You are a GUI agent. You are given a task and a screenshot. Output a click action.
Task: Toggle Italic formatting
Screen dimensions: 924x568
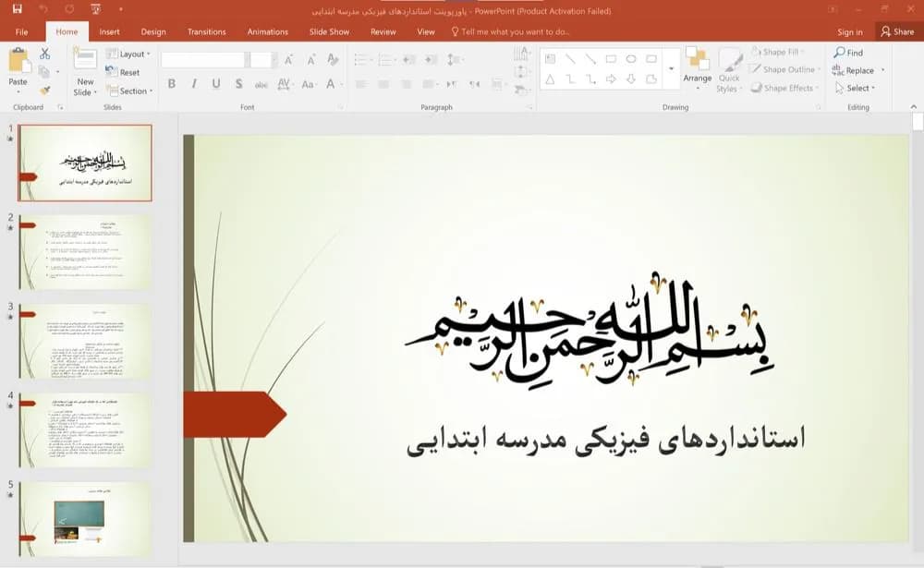[x=194, y=84]
